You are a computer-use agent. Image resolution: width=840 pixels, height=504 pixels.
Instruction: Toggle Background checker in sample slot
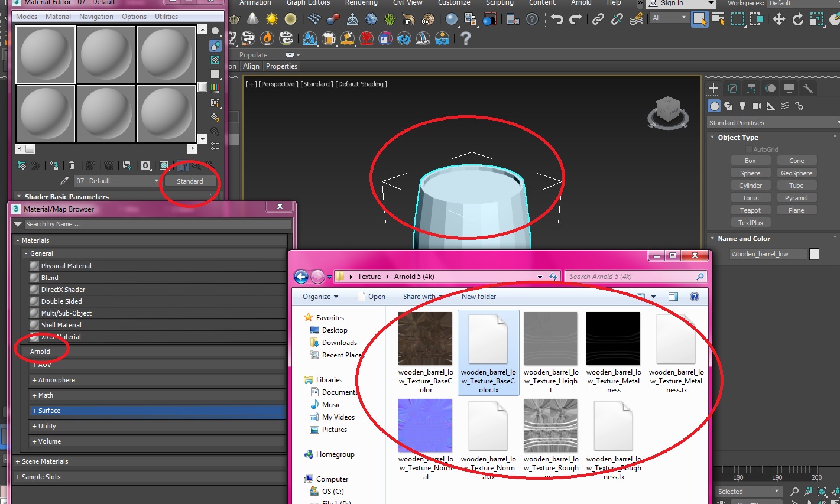(215, 60)
